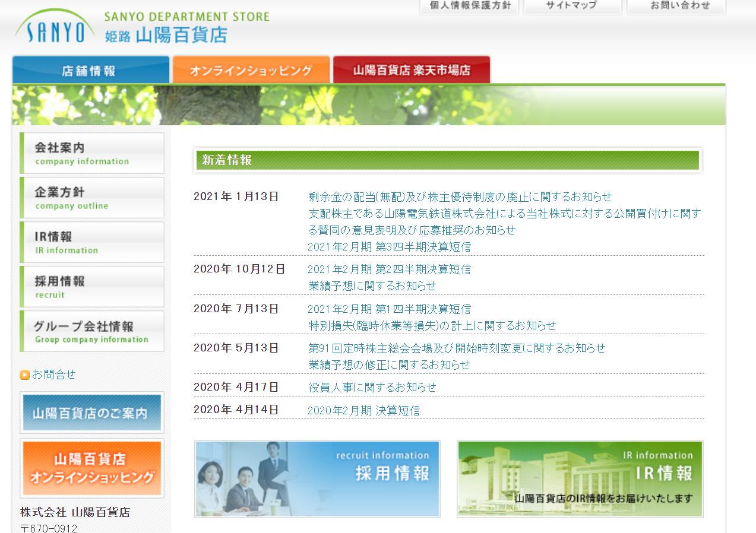The width and height of the screenshot is (756, 533).
Task: Click the green IR information banner image
Action: [580, 478]
